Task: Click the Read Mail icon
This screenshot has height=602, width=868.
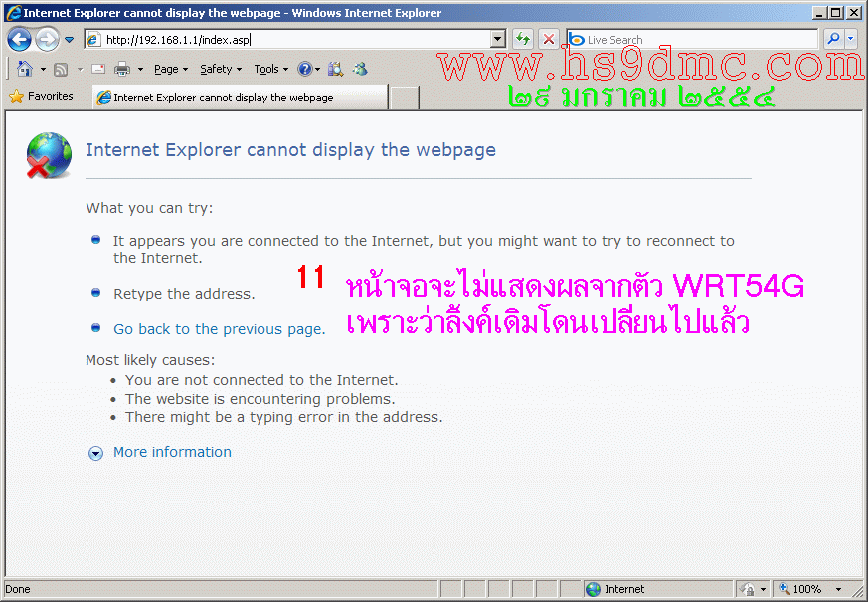Action: point(98,69)
